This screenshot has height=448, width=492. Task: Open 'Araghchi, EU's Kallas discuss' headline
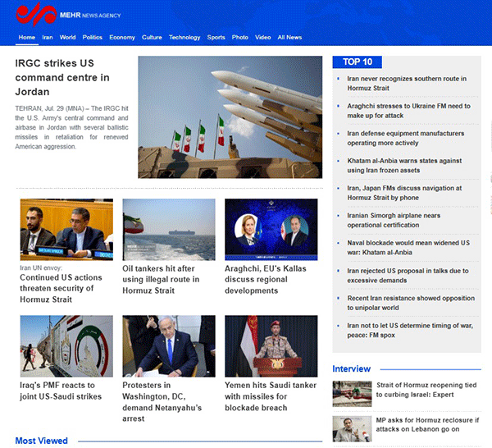point(266,280)
